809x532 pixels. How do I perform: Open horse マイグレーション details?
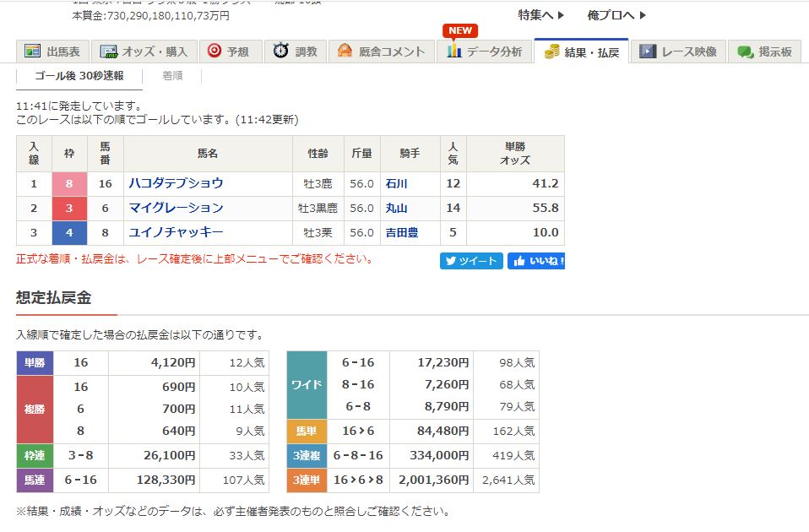[x=176, y=208]
